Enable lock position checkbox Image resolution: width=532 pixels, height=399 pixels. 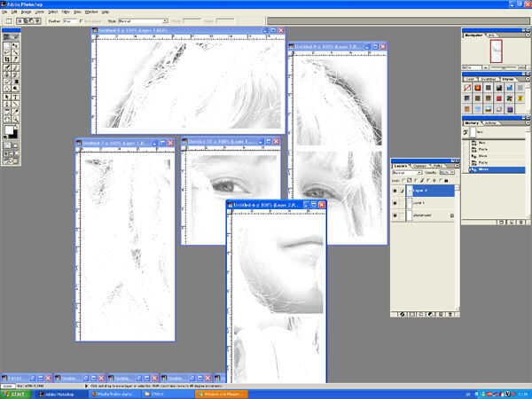coord(428,181)
